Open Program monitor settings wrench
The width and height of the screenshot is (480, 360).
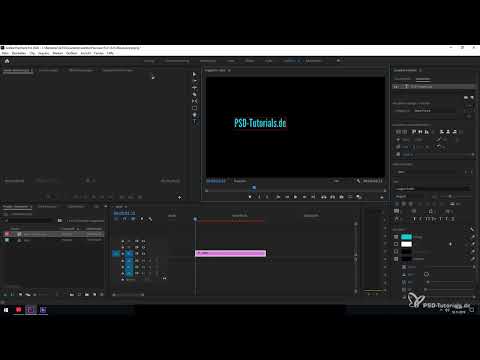(x=358, y=181)
